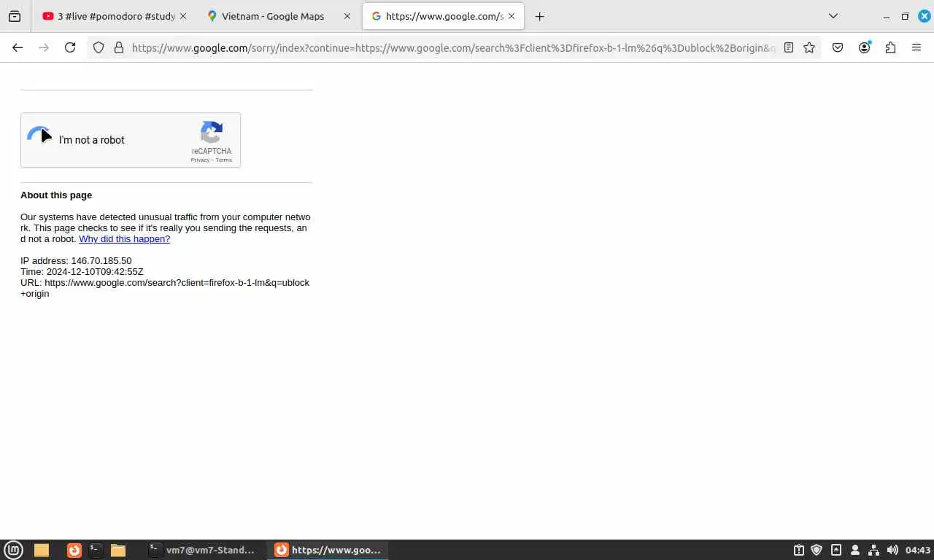Viewport: 934px width, 560px height.
Task: Open the user account tray icon
Action: pyautogui.click(x=855, y=550)
